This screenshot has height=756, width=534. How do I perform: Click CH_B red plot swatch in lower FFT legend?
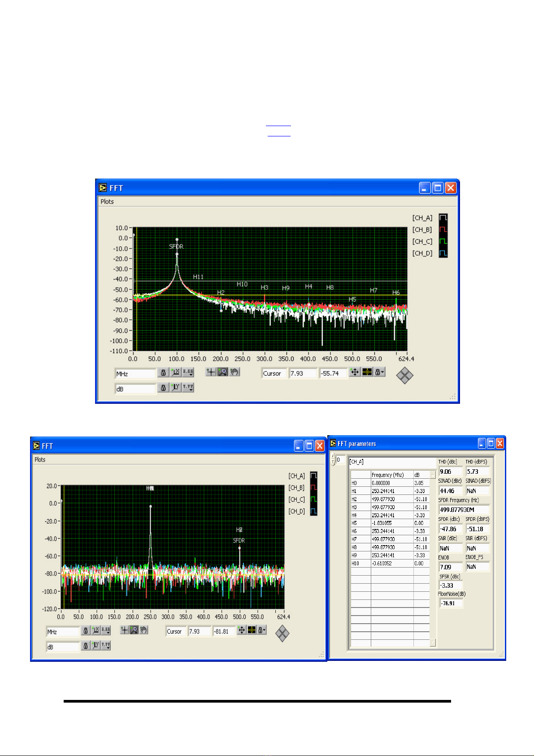[x=314, y=488]
